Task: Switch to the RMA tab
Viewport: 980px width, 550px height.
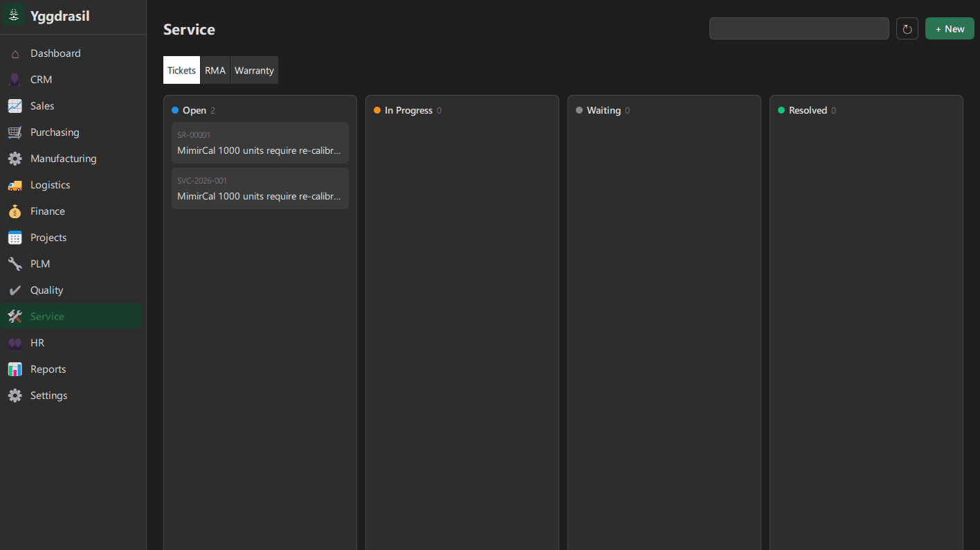Action: tap(215, 70)
